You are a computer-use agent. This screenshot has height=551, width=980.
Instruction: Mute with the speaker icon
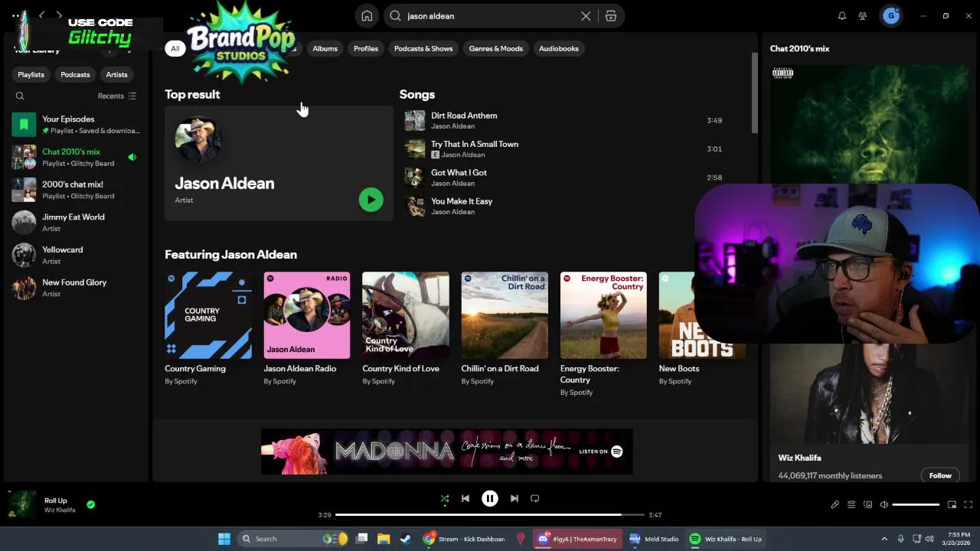884,505
